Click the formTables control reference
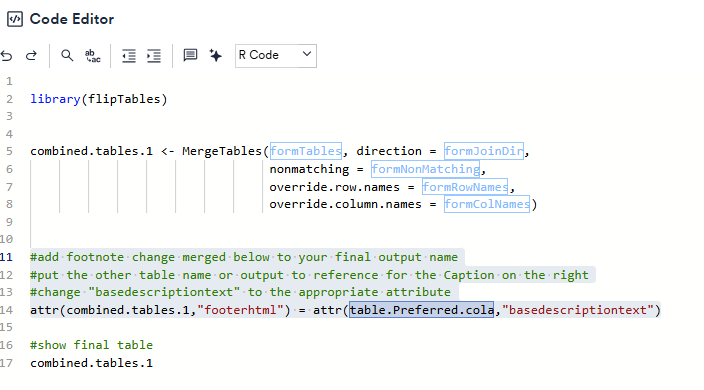 click(306, 151)
